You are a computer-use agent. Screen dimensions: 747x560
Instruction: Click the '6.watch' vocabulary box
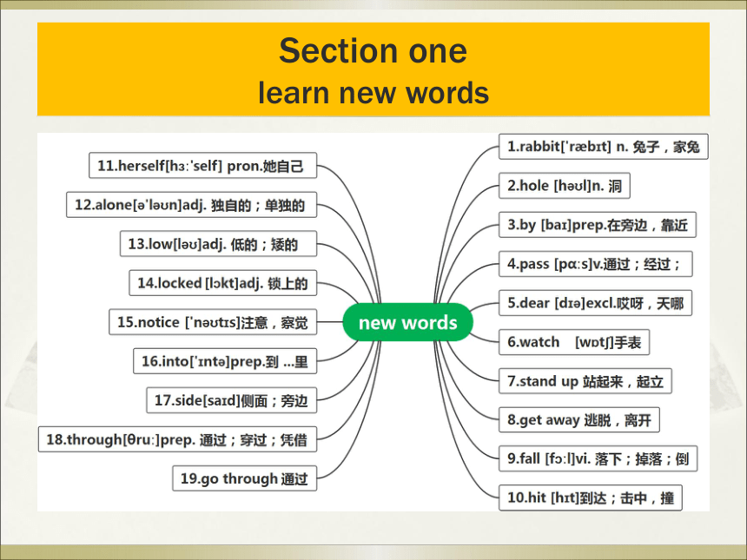point(574,342)
